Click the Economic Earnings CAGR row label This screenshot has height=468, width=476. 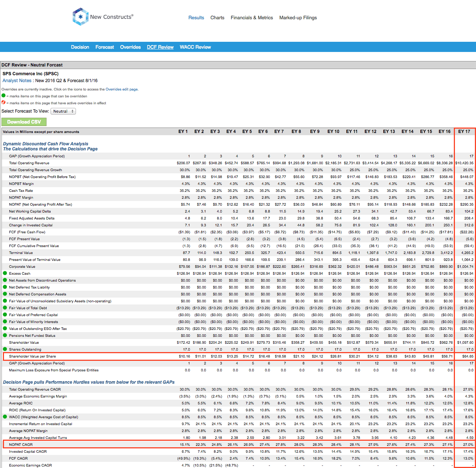coord(30,465)
